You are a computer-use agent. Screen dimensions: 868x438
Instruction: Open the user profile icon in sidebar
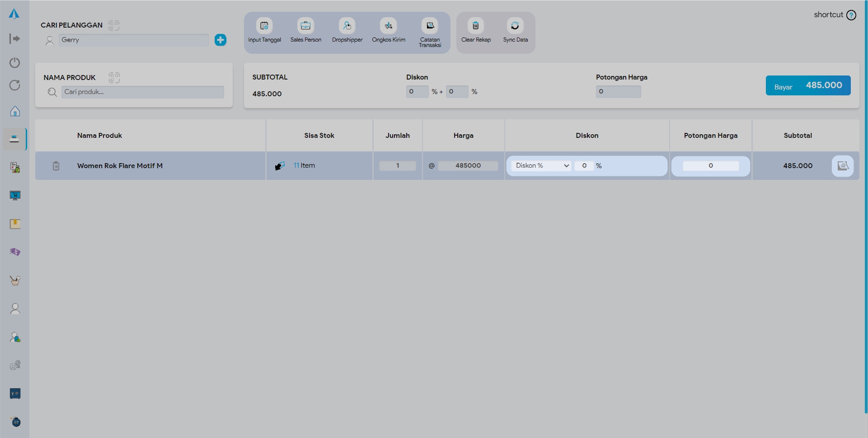(x=15, y=308)
